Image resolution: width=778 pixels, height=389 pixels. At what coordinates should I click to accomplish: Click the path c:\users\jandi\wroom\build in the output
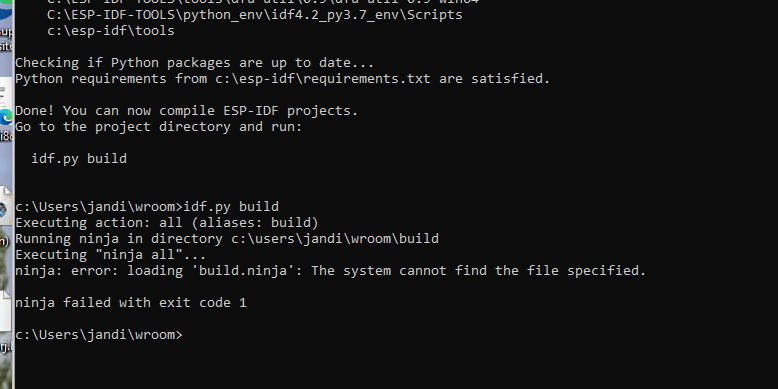tap(335, 239)
